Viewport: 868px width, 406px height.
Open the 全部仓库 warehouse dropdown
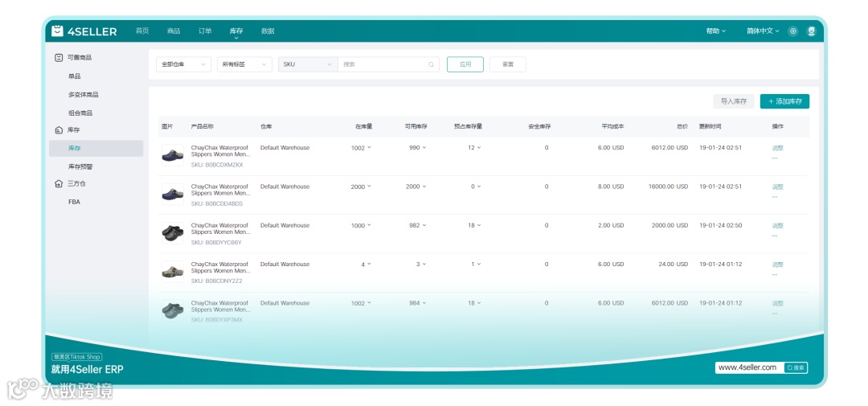184,64
